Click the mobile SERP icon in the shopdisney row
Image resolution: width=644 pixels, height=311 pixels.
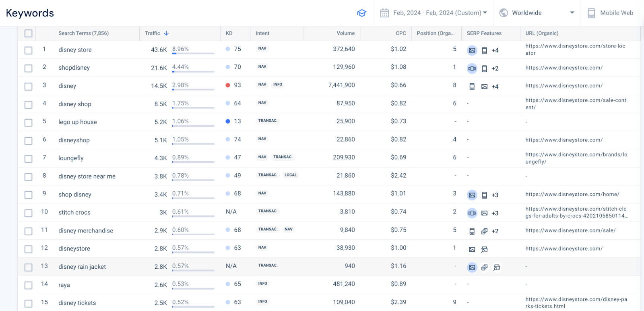click(x=485, y=68)
